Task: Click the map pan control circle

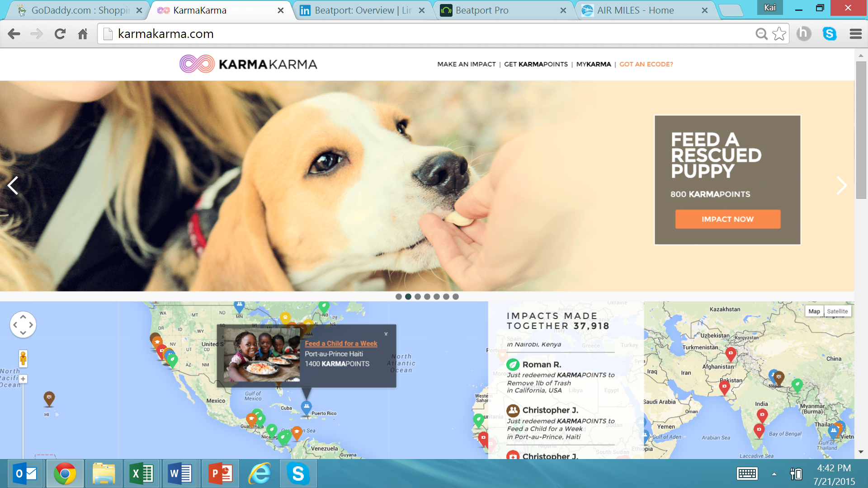Action: (23, 324)
